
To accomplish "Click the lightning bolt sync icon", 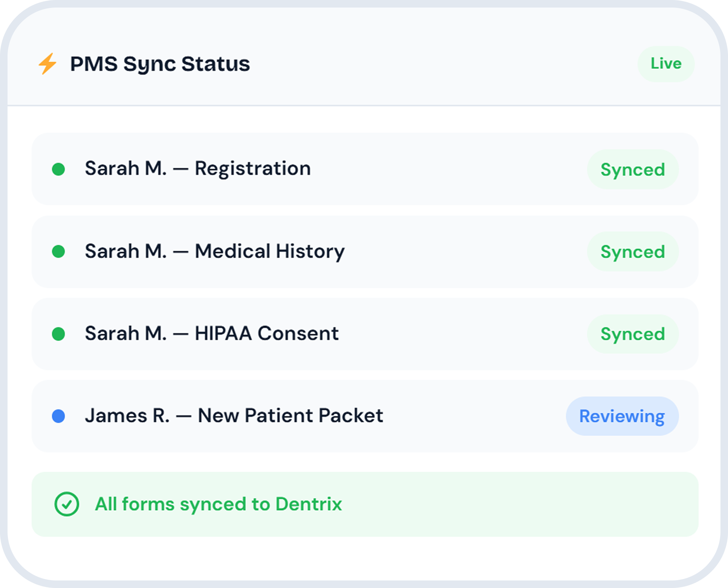I will coord(47,64).
